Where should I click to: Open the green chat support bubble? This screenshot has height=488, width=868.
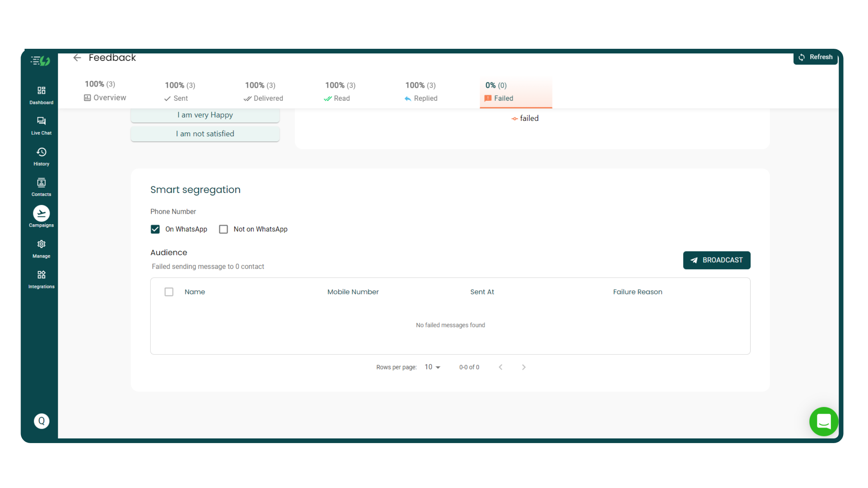tap(823, 421)
